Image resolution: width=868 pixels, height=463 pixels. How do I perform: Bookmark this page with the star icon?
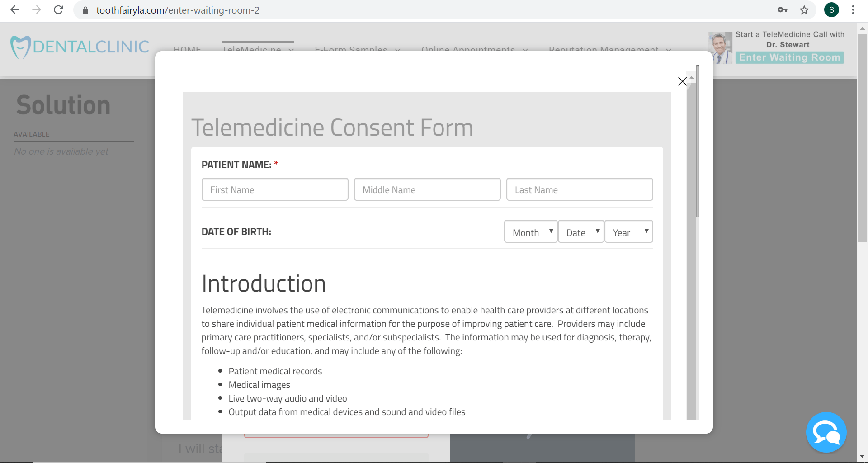[x=804, y=10]
